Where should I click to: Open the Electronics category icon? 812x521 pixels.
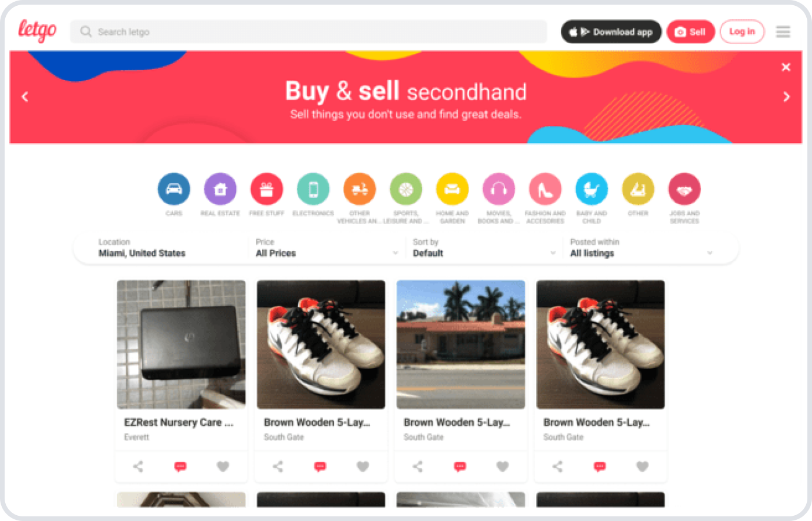313,189
